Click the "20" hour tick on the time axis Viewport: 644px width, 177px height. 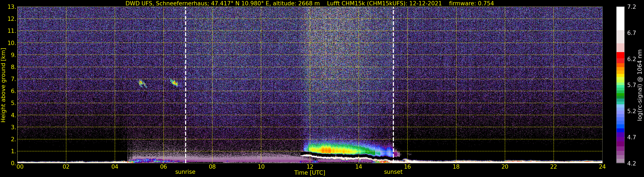pos(505,167)
